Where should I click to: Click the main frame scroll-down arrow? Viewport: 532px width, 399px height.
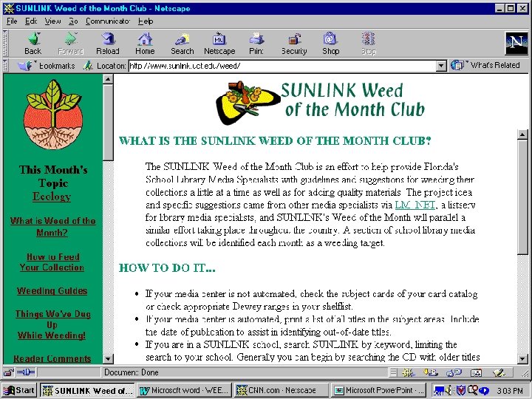point(523,358)
